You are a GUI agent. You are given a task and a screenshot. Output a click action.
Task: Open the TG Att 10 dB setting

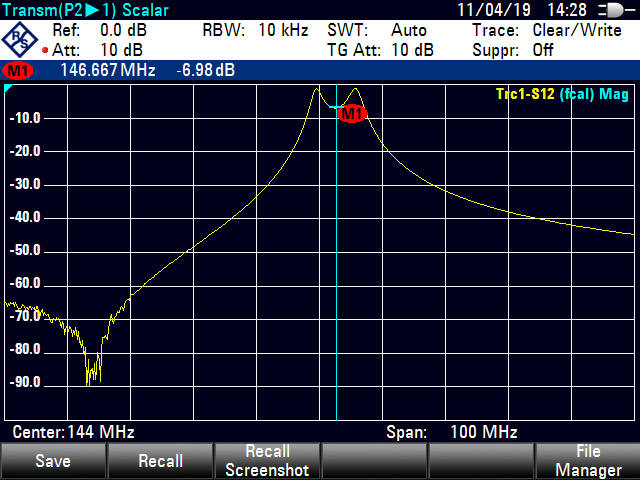[380, 50]
